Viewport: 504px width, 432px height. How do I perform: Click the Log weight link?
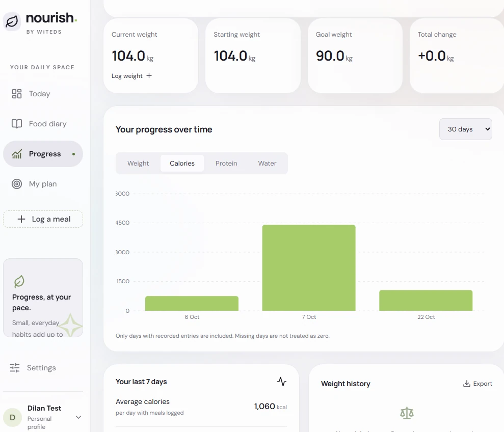coord(131,76)
